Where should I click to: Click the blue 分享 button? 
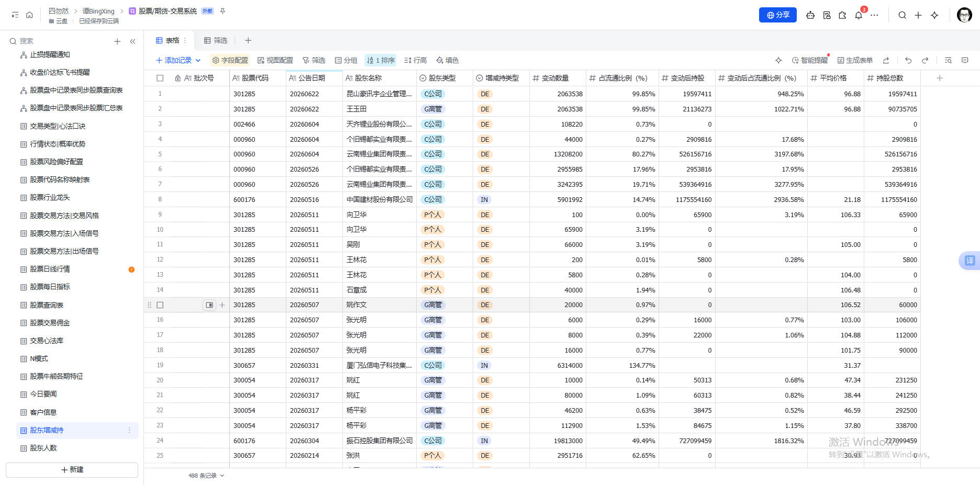[778, 15]
